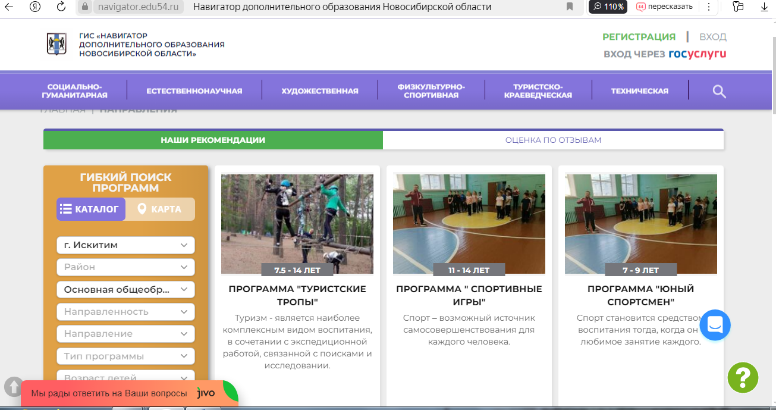Click the site search magnifier icon
The image size is (776, 410).
tap(719, 91)
